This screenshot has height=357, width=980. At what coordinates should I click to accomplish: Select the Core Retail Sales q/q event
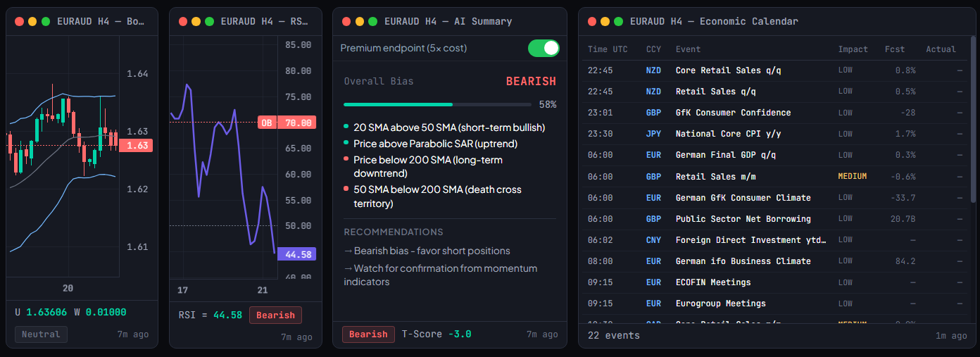(x=777, y=70)
